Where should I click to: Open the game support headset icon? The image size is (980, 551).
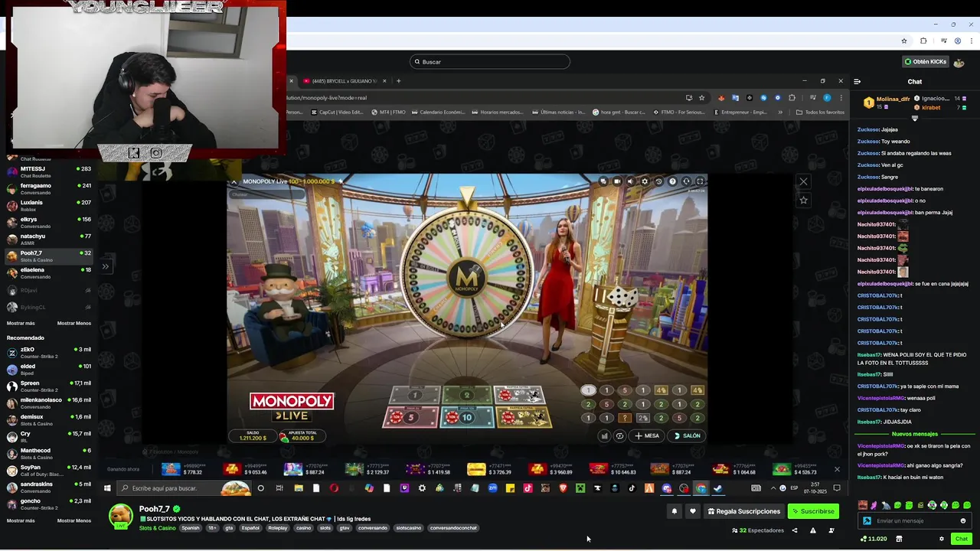(x=687, y=181)
